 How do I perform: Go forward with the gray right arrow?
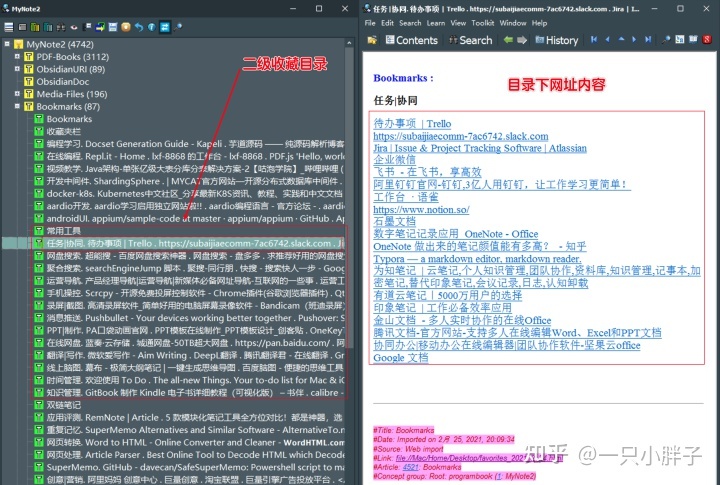[x=522, y=40]
